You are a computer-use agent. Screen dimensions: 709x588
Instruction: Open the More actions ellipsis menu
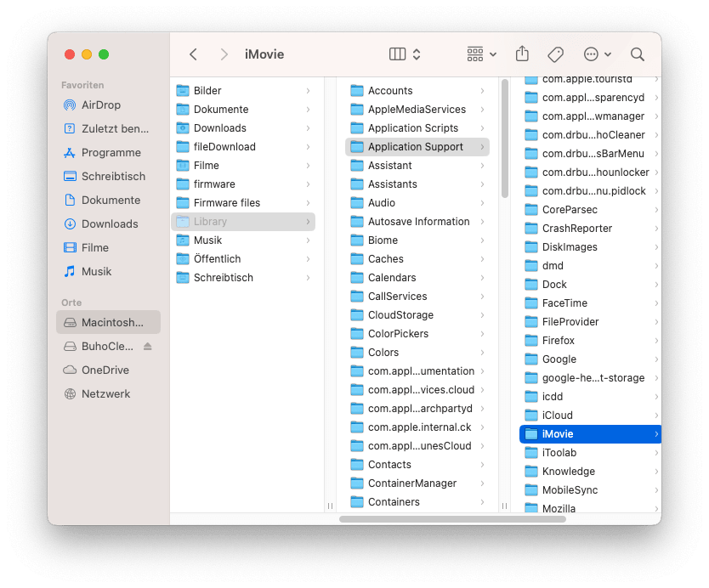coord(598,54)
